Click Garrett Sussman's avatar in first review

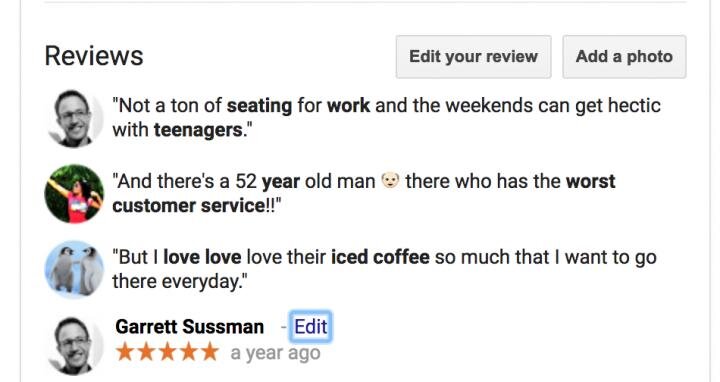coord(74,118)
